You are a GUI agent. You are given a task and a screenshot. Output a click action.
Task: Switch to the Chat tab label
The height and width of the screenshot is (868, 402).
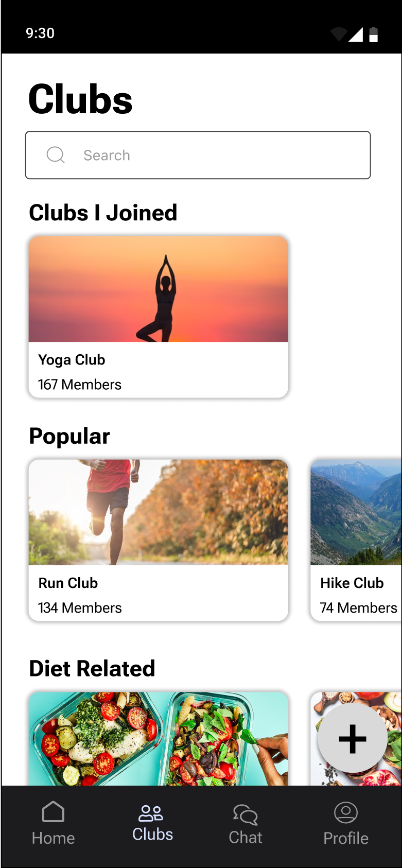(x=246, y=838)
